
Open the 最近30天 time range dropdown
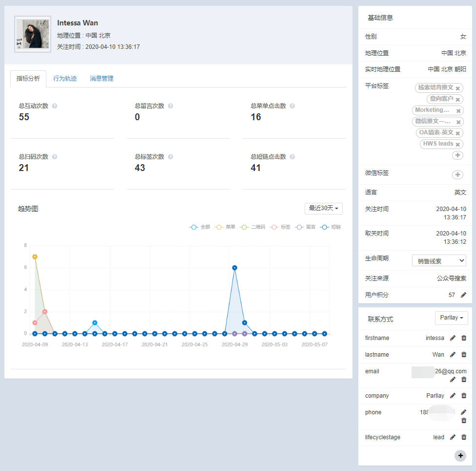pyautogui.click(x=323, y=209)
